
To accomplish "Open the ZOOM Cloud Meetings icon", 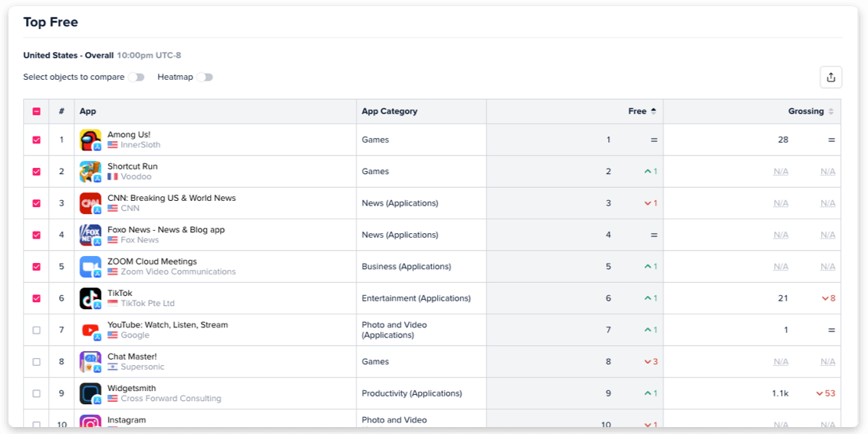I will 90,267.
